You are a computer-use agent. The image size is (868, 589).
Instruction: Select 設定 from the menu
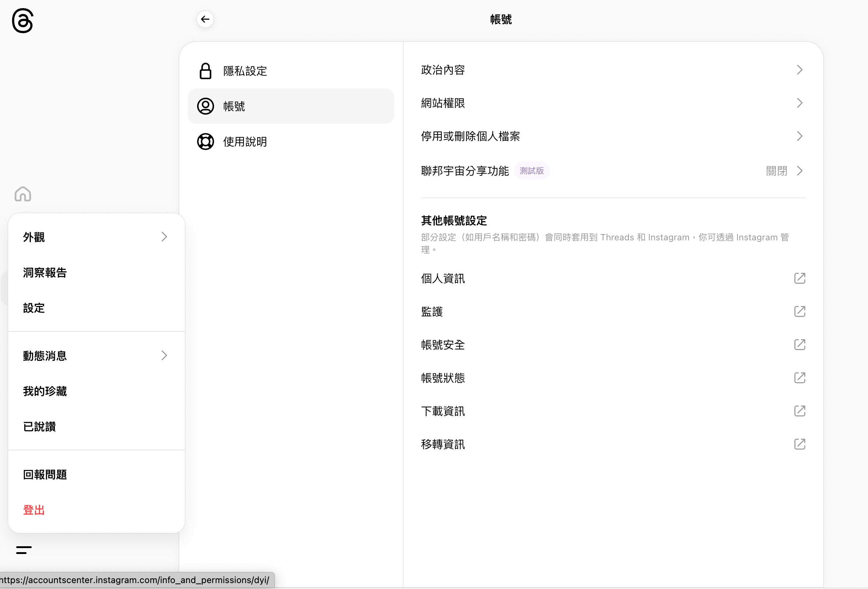click(34, 308)
